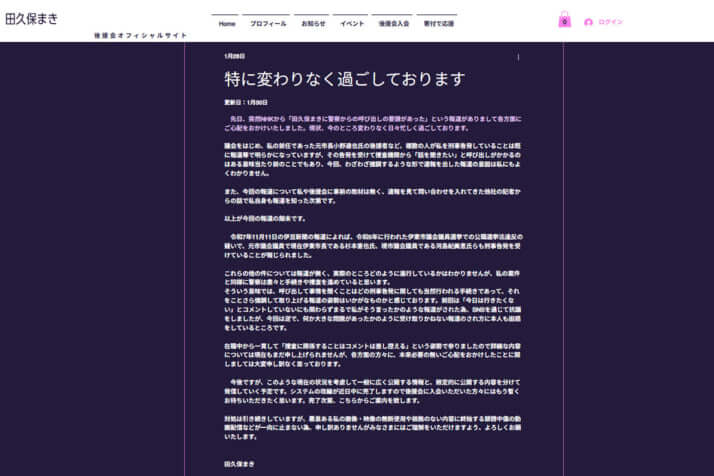
Task: Open the 後援会入会 menu item
Action: (x=394, y=24)
